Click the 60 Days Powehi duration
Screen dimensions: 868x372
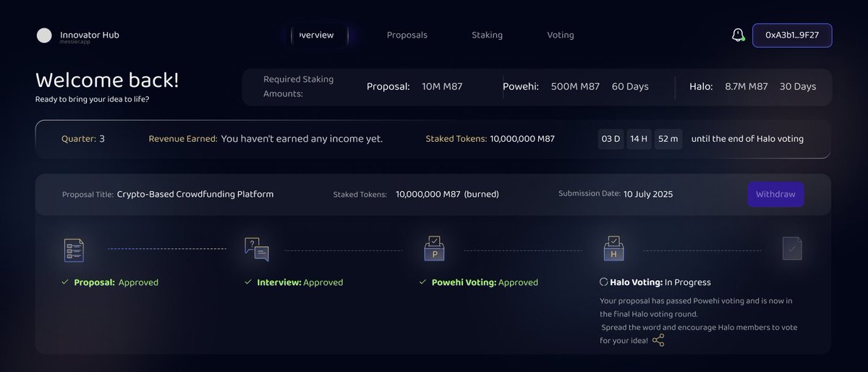[x=630, y=87]
